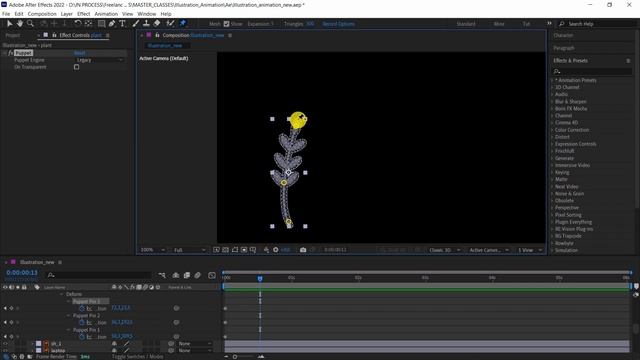Viewport: 640px width, 360px height.
Task: Select the Eraser tool
Action: click(x=157, y=24)
